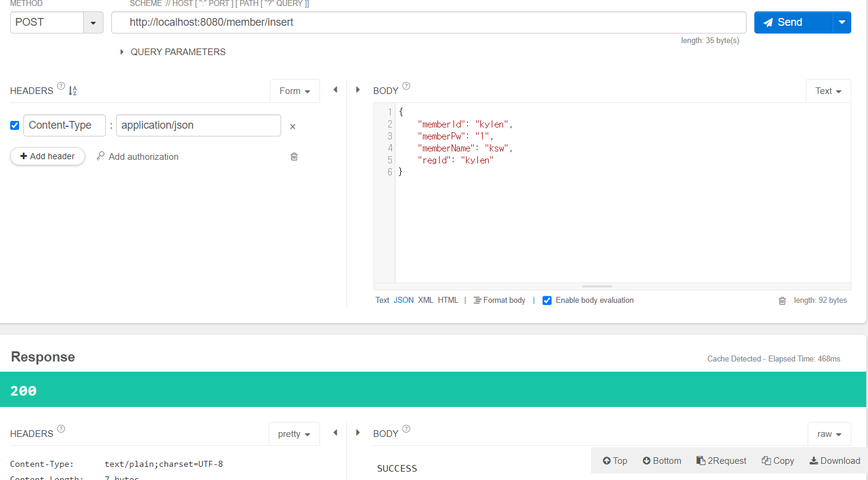Remove the Content-Type header with the x
This screenshot has width=868, height=480.
(293, 126)
